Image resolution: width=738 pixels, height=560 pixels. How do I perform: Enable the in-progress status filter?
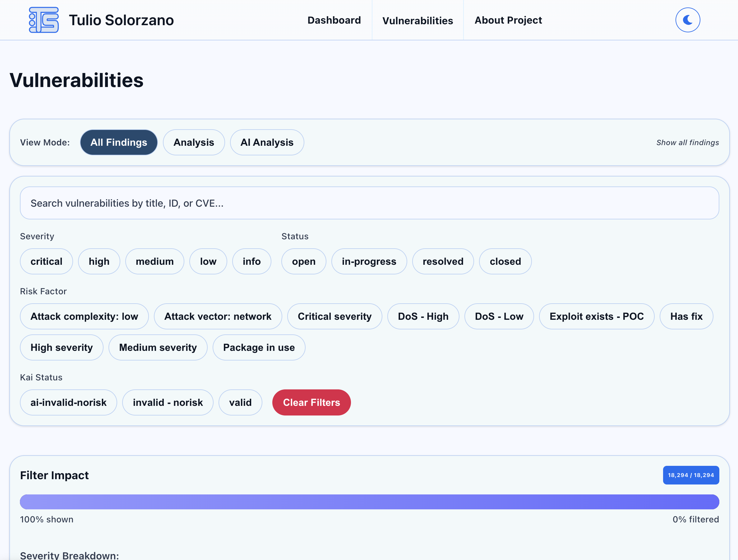[369, 261]
